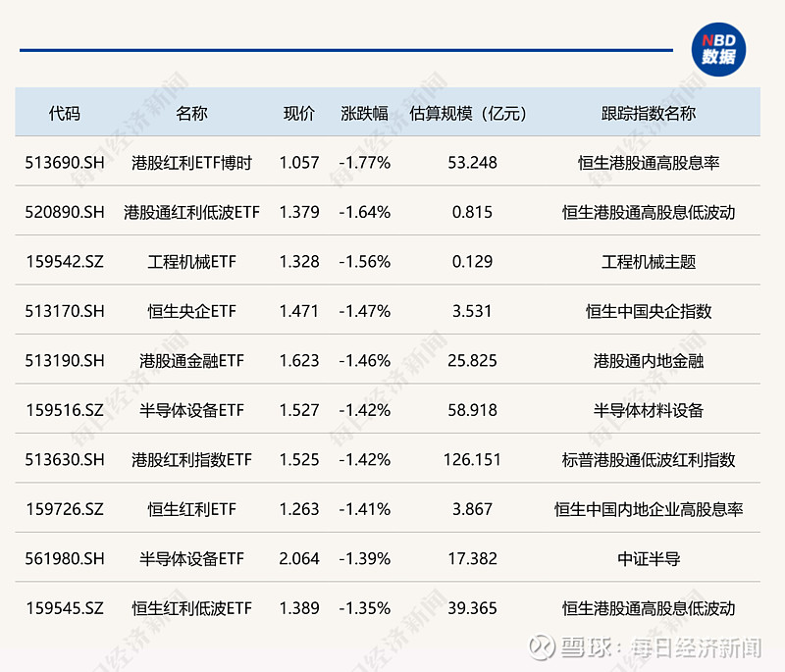Click the 估算规模（亿元）column header
The width and height of the screenshot is (785, 672).
[x=469, y=113]
